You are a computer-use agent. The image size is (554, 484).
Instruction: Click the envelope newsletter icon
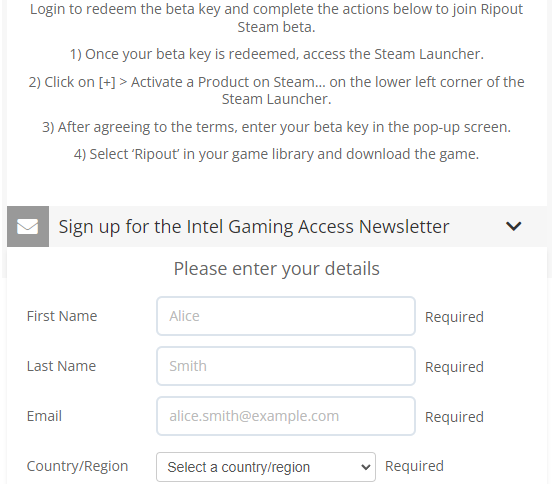(x=28, y=226)
